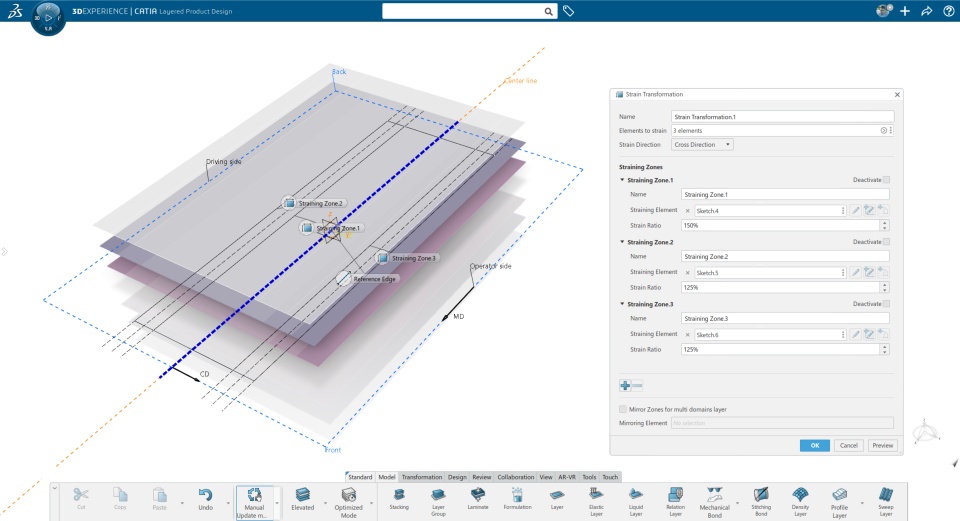This screenshot has width=960, height=521.
Task: Click pencil edit icon for Sketch.4
Action: pos(855,210)
